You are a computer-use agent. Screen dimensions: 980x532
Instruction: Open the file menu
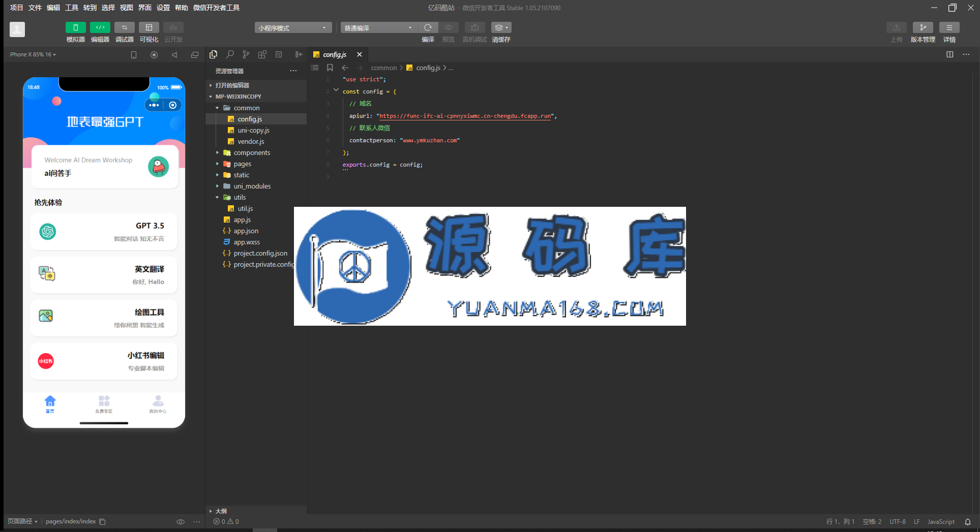(x=35, y=8)
